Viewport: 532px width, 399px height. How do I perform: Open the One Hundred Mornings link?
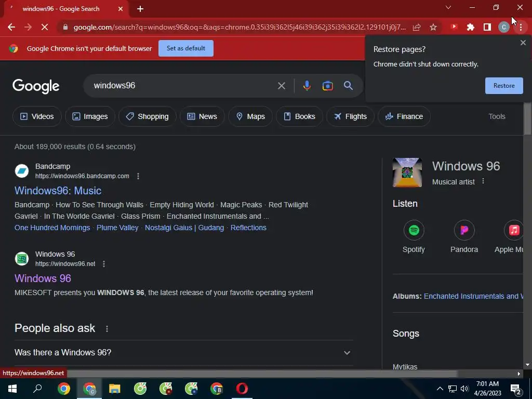point(52,228)
